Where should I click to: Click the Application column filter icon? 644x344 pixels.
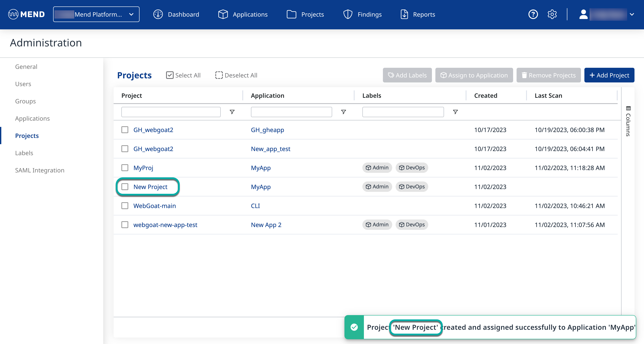point(344,112)
